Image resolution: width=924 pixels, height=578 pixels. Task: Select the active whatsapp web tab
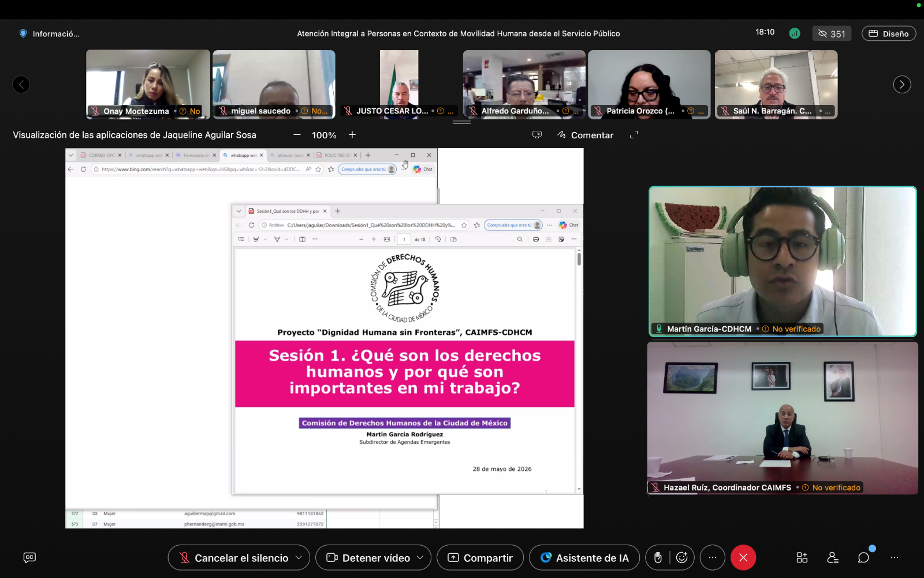point(243,155)
